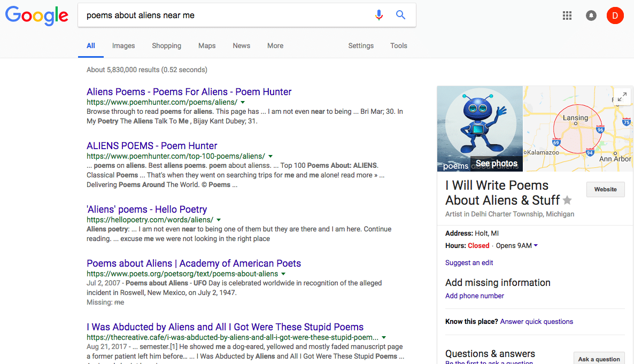Click Suggest an edit
The width and height of the screenshot is (634, 364).
(469, 262)
